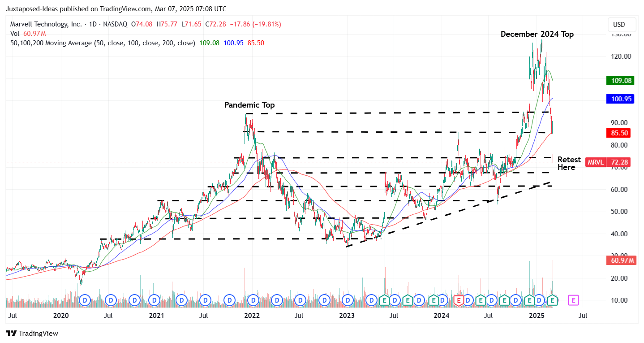Click the dividend D marker above the 2023 label

[x=348, y=300]
